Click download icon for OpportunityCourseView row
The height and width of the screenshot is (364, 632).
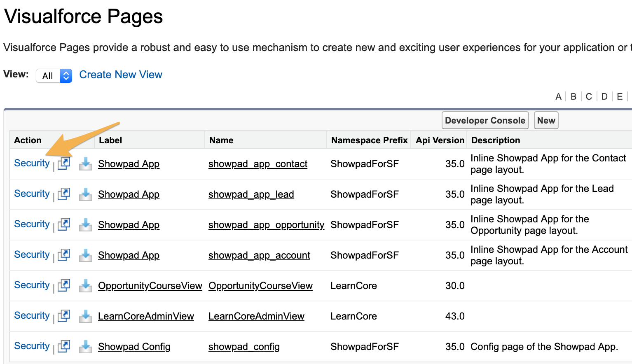coord(86,285)
